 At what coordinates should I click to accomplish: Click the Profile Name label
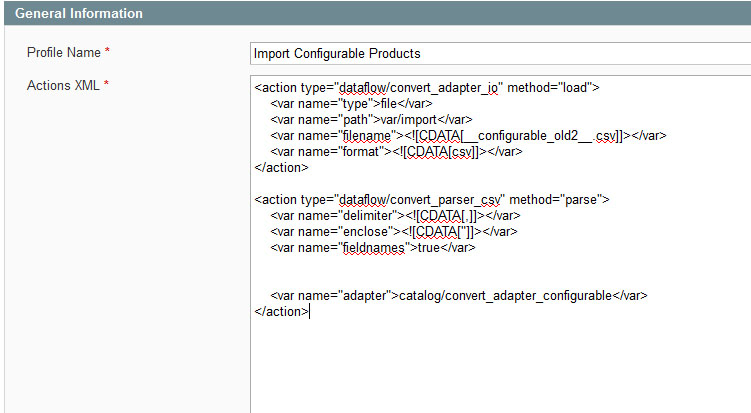pos(64,52)
